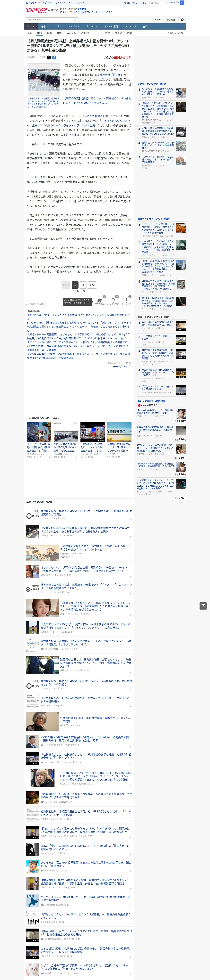Image resolution: width=210 pixels, height=980 pixels.
Task: Open マイページ
Action: pos(157,19)
